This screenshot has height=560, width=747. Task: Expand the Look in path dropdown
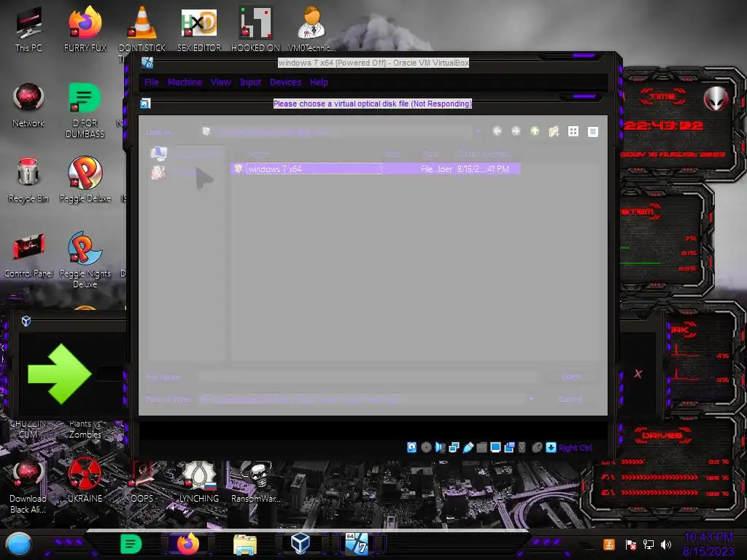coord(479,131)
